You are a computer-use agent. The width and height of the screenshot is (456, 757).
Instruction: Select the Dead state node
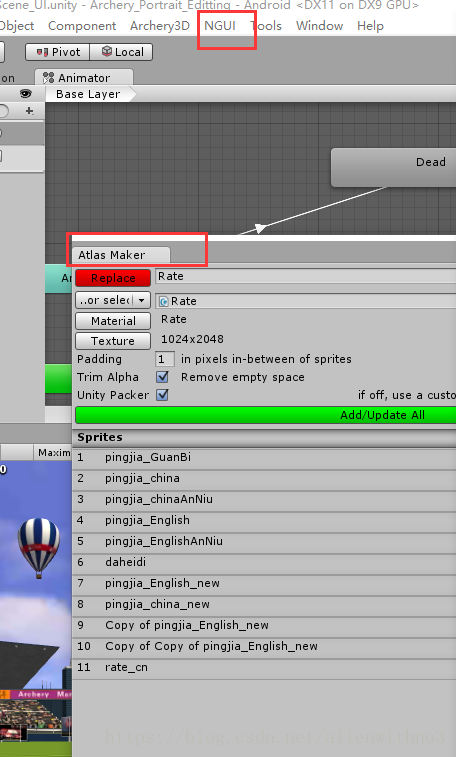(x=393, y=168)
